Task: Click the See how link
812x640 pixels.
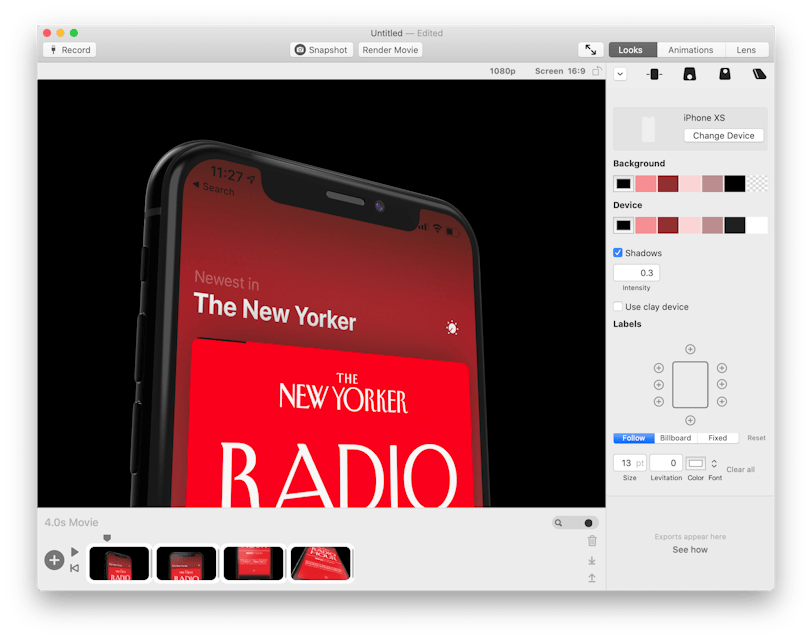Action: [690, 550]
